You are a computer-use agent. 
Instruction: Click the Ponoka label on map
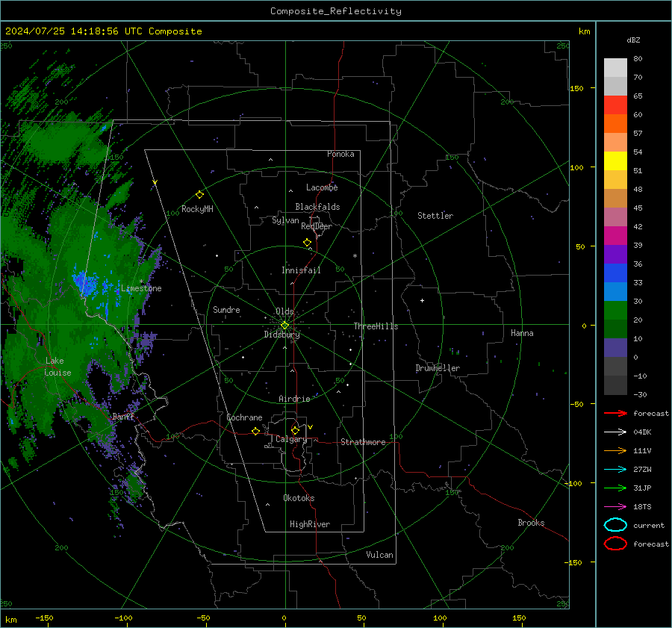340,154
